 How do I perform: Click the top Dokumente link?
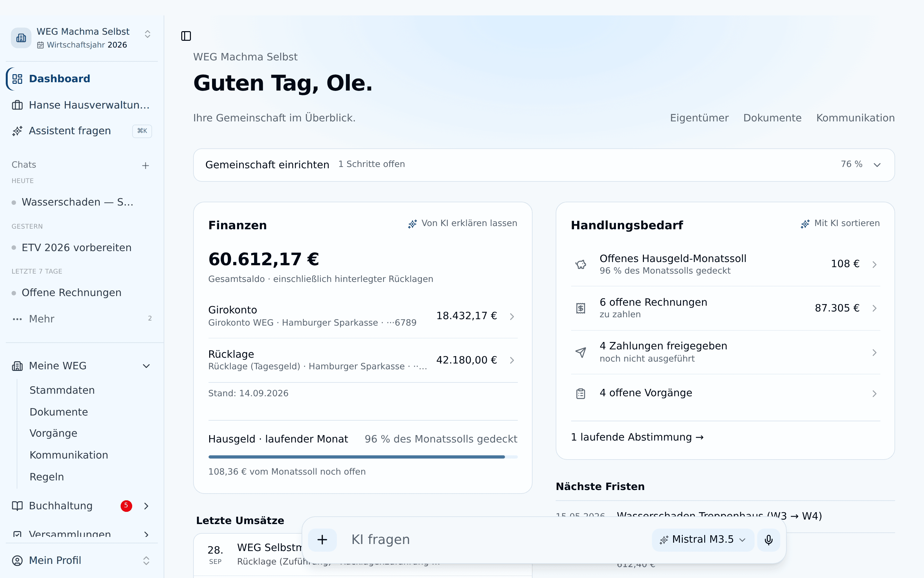[772, 118]
